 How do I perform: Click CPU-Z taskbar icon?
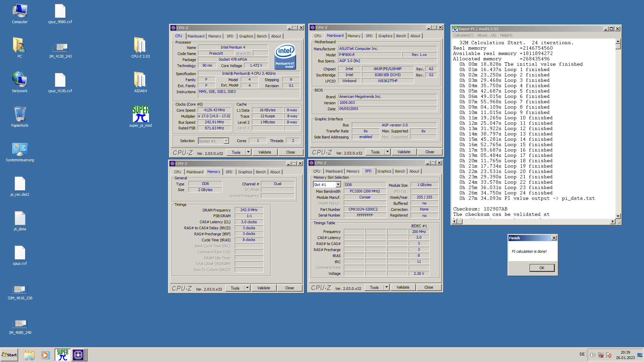(x=78, y=355)
